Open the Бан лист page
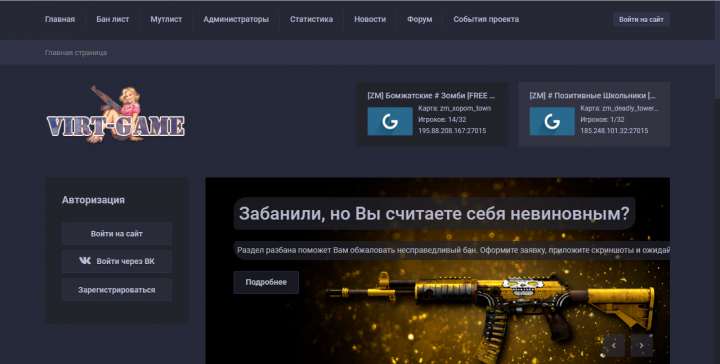The height and width of the screenshot is (364, 720). coord(112,19)
